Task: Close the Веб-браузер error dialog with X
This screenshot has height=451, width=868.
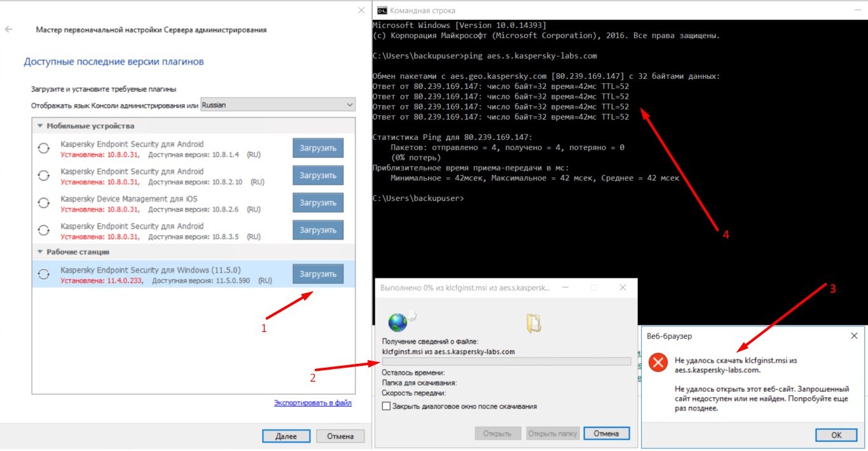Action: pyautogui.click(x=854, y=335)
